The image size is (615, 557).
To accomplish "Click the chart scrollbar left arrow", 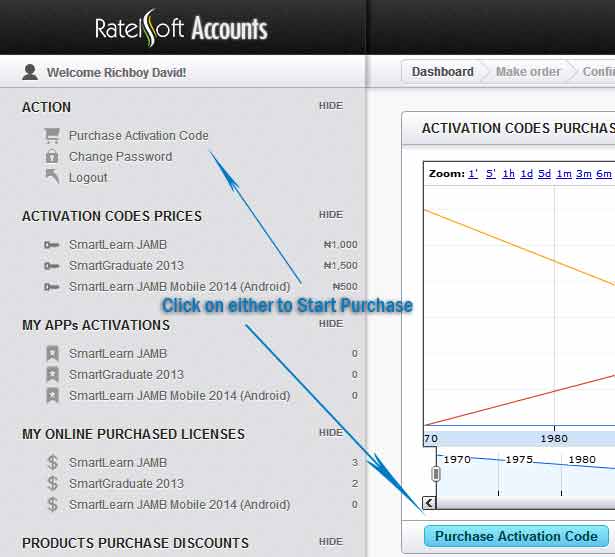I will click(430, 503).
